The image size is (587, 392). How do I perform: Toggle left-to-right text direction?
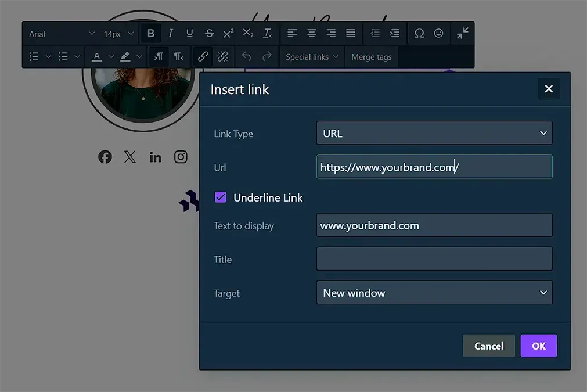tap(159, 57)
